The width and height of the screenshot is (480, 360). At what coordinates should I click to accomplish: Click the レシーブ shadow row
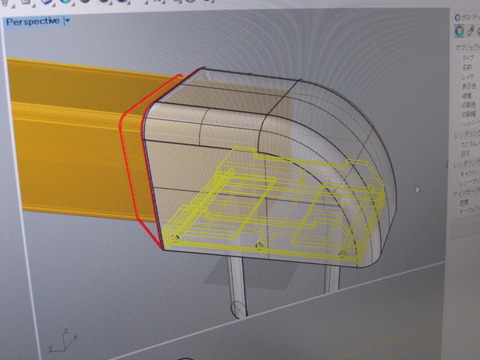tap(469, 183)
